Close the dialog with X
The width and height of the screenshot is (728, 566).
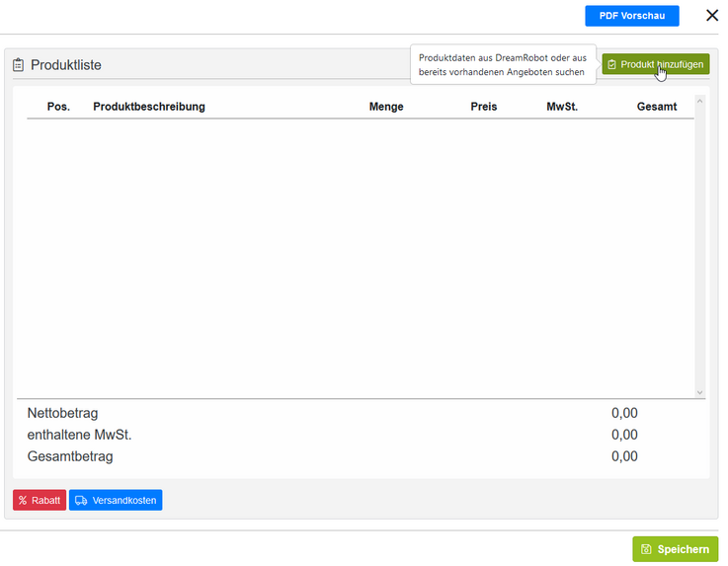pos(712,16)
